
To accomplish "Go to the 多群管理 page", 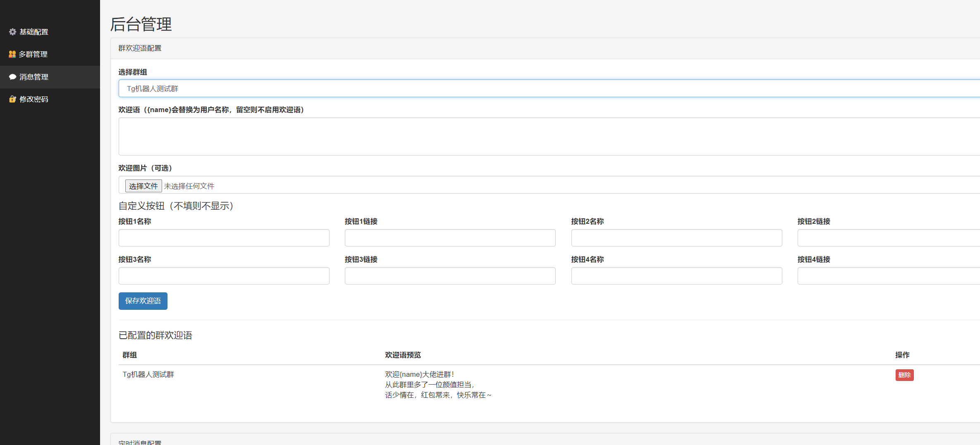I will pos(33,54).
